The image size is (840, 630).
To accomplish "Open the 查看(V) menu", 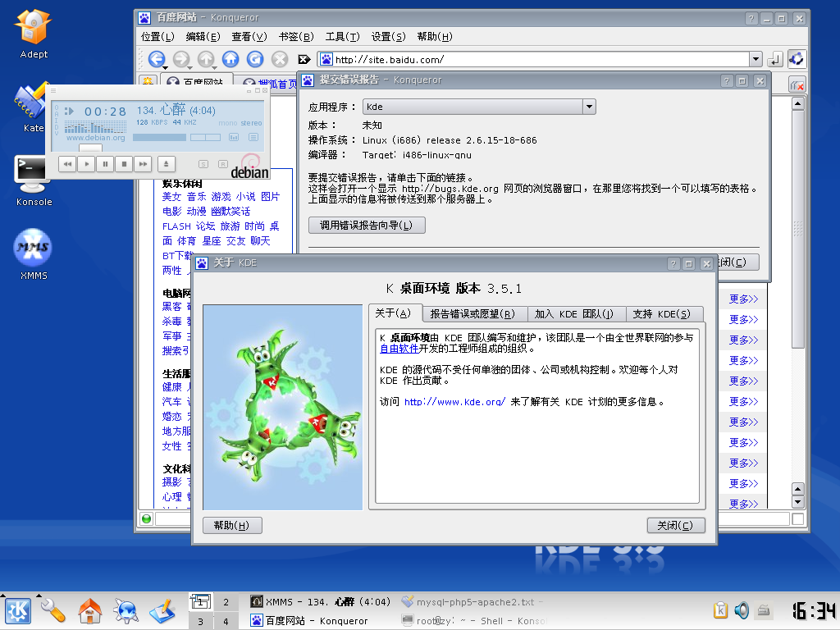I will click(249, 36).
